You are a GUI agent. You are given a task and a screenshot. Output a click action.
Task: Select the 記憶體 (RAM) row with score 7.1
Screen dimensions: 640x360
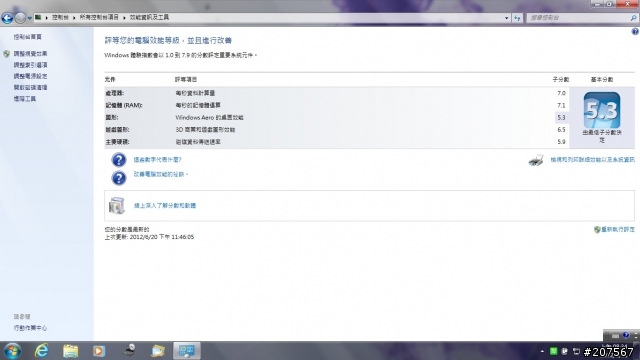pos(337,105)
